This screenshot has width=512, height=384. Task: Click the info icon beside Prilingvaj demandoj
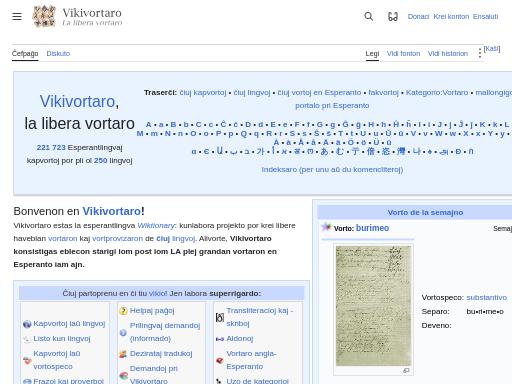click(123, 332)
